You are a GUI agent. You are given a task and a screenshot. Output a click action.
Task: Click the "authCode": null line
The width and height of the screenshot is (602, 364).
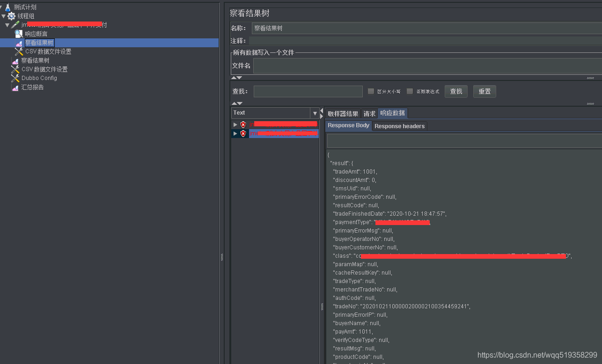(354, 298)
